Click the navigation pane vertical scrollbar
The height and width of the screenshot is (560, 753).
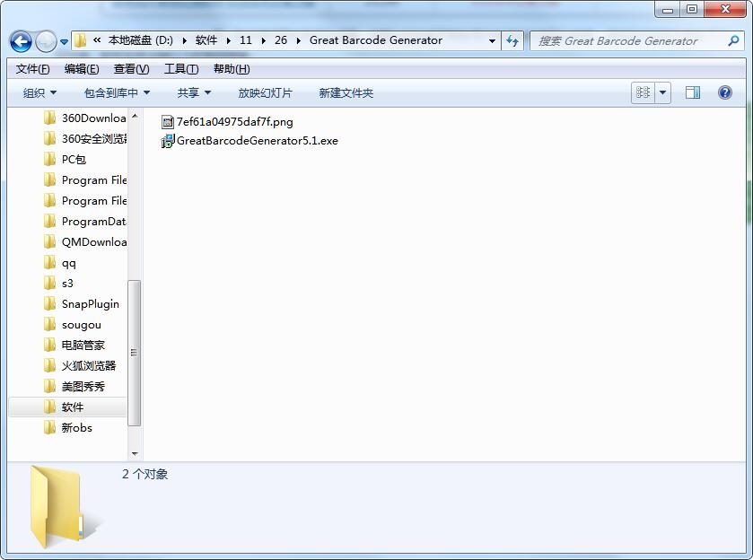point(135,352)
